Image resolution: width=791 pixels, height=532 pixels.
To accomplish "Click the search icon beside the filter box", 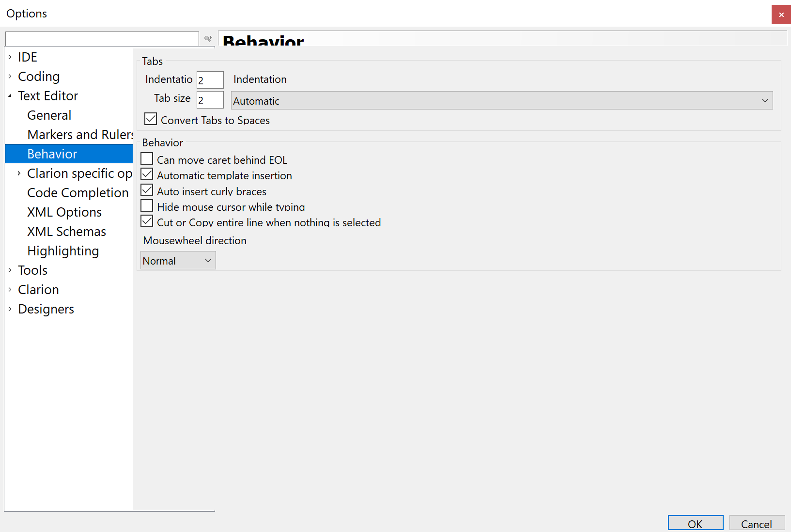I will (208, 39).
